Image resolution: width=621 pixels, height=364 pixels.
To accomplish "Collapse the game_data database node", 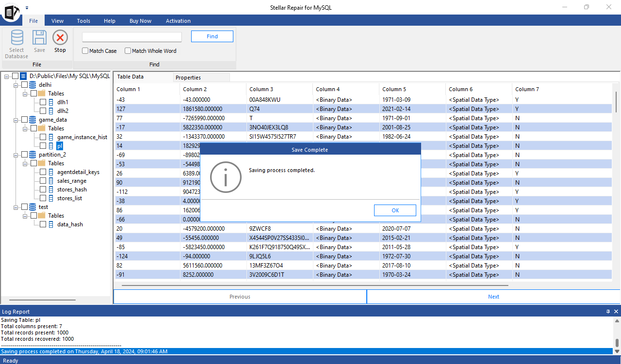I will pyautogui.click(x=16, y=120).
